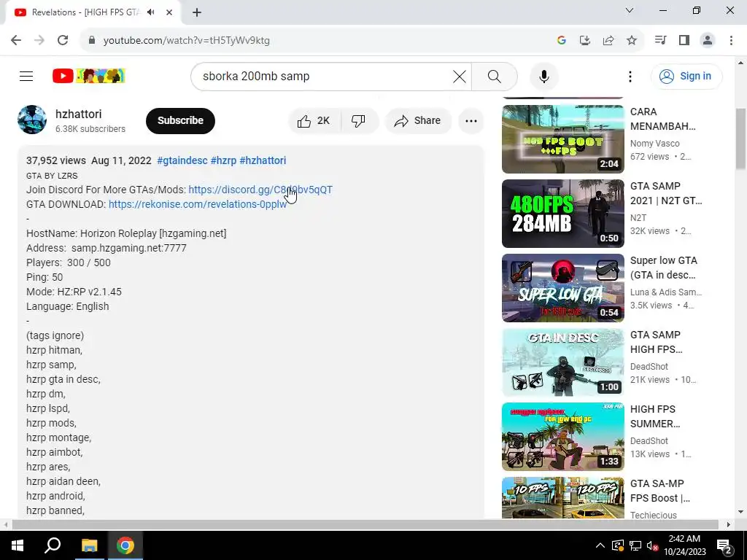Open the #hzrp hashtag
The width and height of the screenshot is (747, 560).
[223, 160]
